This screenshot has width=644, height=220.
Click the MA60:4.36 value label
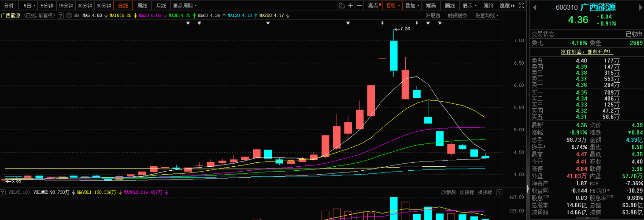pyautogui.click(x=209, y=15)
